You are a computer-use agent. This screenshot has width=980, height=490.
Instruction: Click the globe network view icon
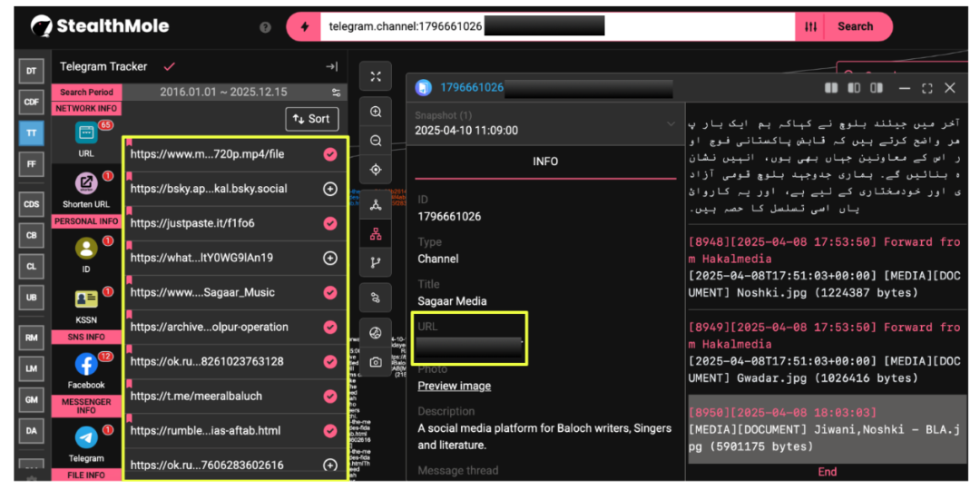point(376,333)
